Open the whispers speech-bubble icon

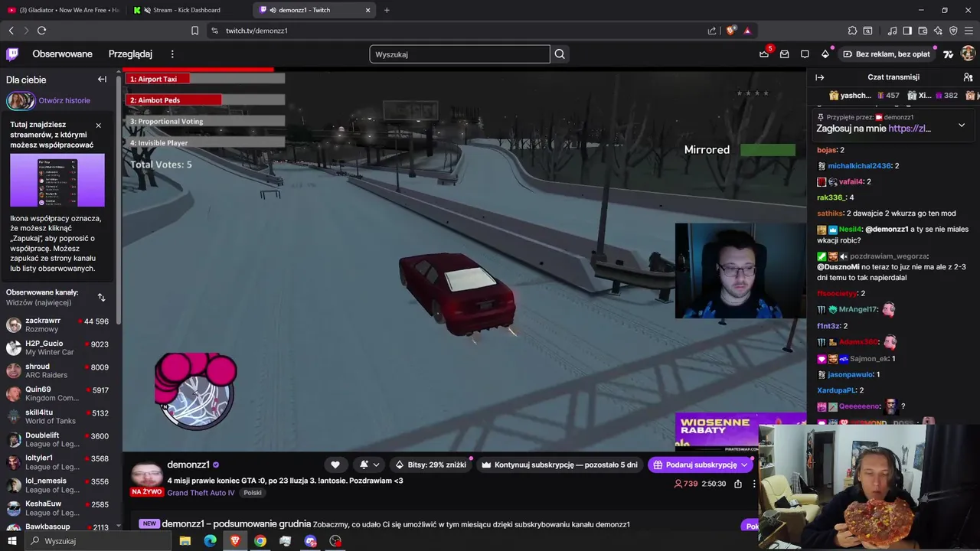[805, 54]
